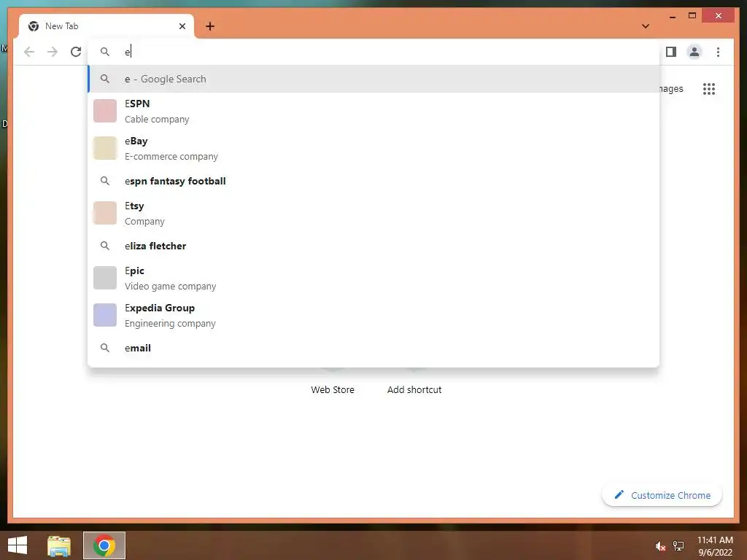Viewport: 747px width, 560px height.
Task: Select 'eliza fletcher' suggestion
Action: (373, 246)
